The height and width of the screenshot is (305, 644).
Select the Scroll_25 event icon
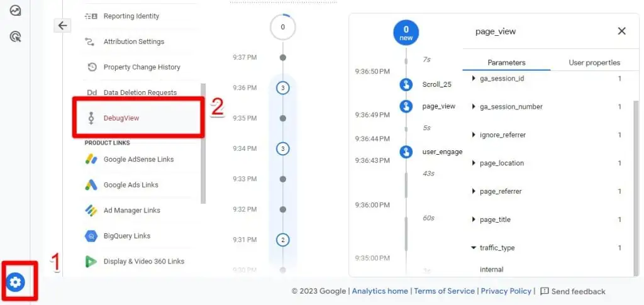pyautogui.click(x=406, y=84)
